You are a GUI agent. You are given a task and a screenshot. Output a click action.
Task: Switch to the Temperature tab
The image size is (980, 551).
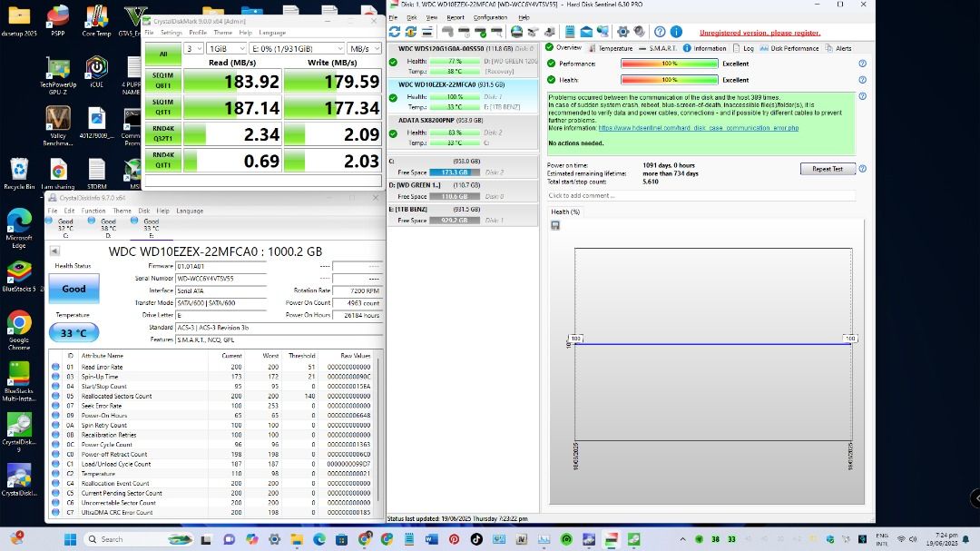point(610,48)
